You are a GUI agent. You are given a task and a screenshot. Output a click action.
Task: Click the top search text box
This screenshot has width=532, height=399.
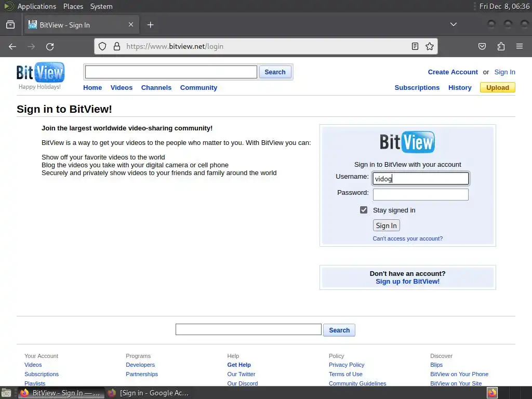tap(171, 72)
